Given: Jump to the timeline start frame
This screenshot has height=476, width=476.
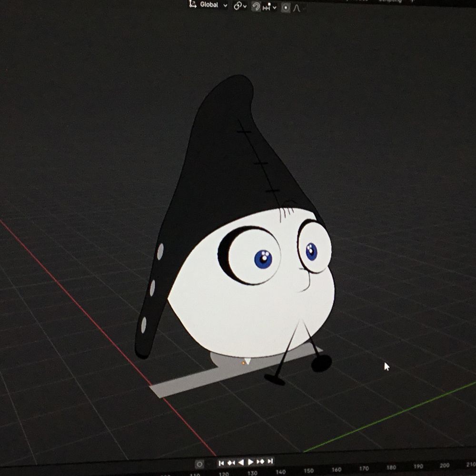Looking at the screenshot, I should point(221,463).
